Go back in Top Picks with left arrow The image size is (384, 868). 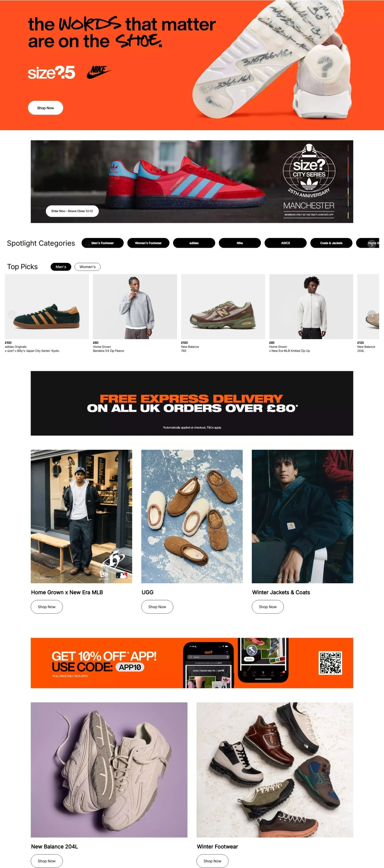(x=12, y=315)
